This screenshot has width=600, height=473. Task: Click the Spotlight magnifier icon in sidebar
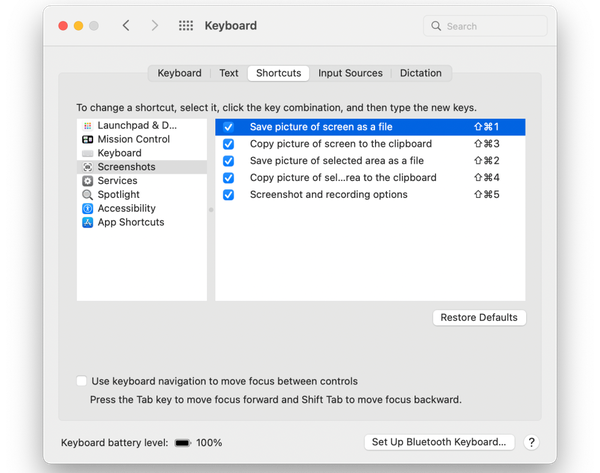click(x=88, y=195)
